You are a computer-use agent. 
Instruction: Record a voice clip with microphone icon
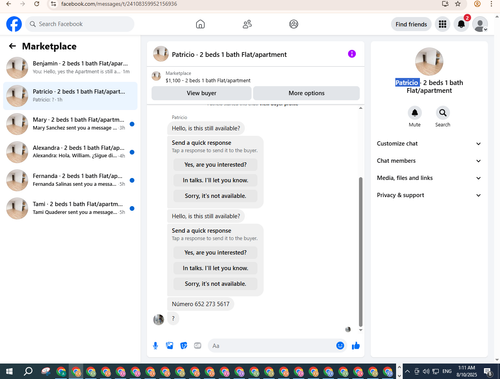click(155, 346)
